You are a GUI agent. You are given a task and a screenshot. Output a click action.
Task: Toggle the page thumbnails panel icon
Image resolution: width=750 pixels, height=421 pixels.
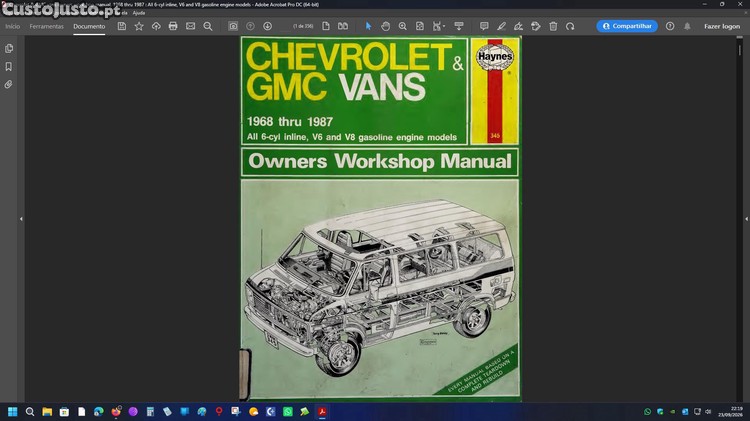[9, 48]
